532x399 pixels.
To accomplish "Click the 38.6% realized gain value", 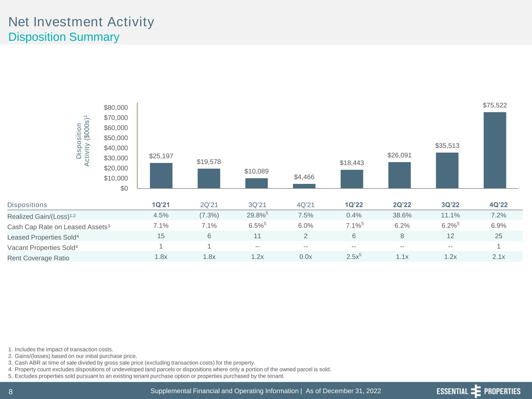I will click(402, 215).
